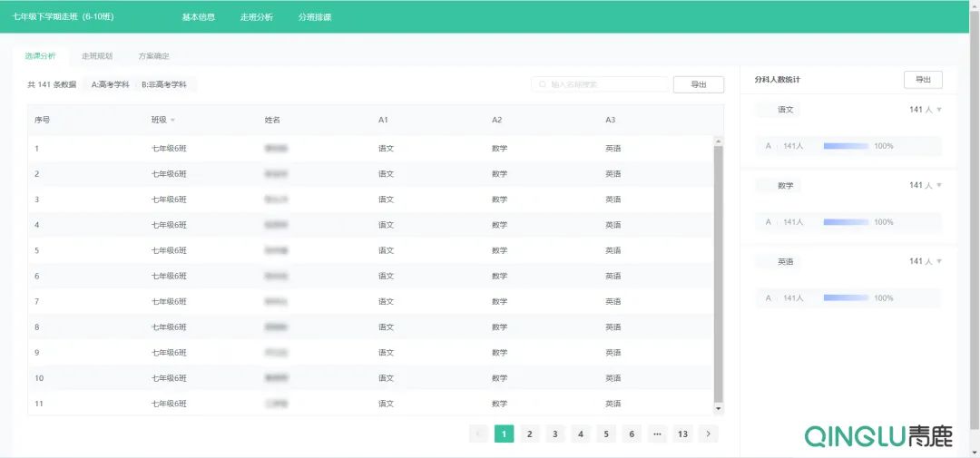Open the 方案确定 tab
Viewport: 980px width, 458px height.
point(153,56)
